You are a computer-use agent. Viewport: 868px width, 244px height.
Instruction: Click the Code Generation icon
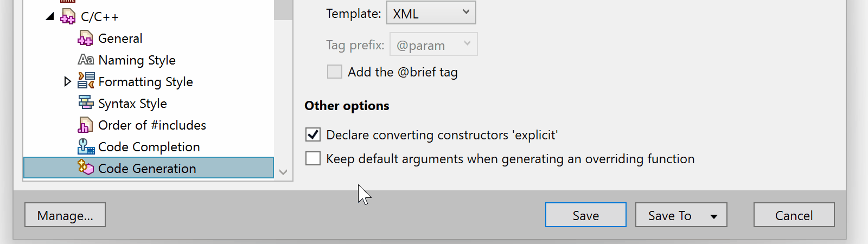point(86,168)
